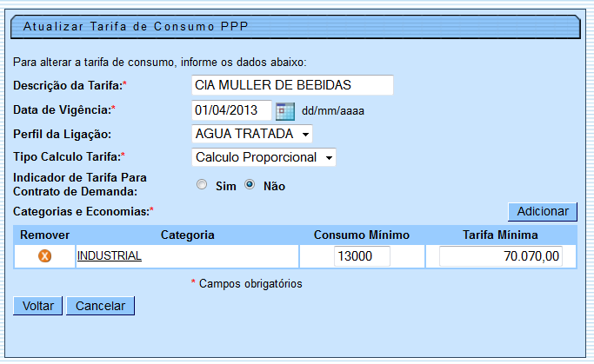Click the Cancelar button

101,306
